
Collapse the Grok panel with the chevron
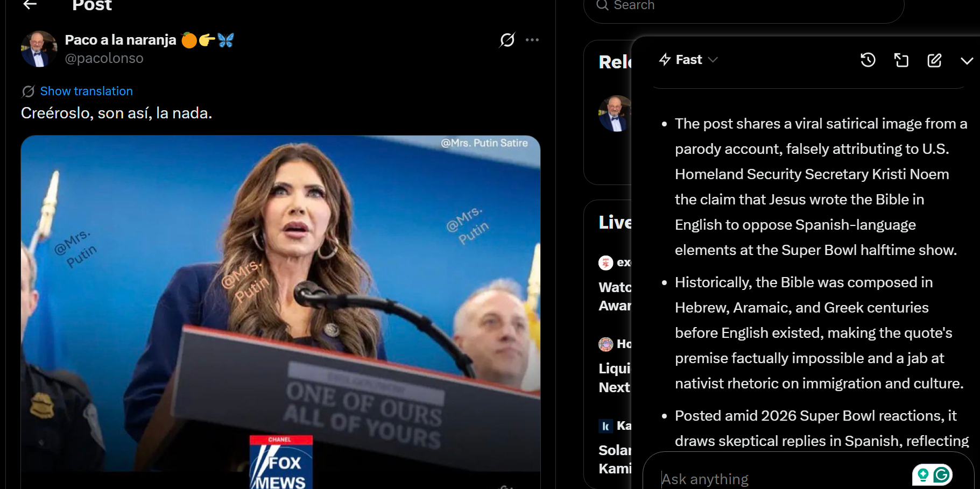(967, 61)
